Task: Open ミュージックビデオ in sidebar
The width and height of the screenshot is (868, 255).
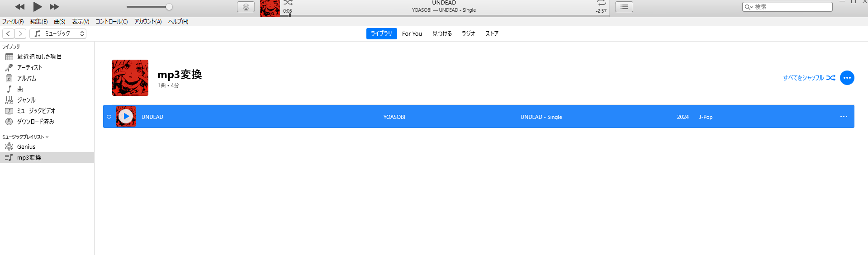Action: coord(47,111)
